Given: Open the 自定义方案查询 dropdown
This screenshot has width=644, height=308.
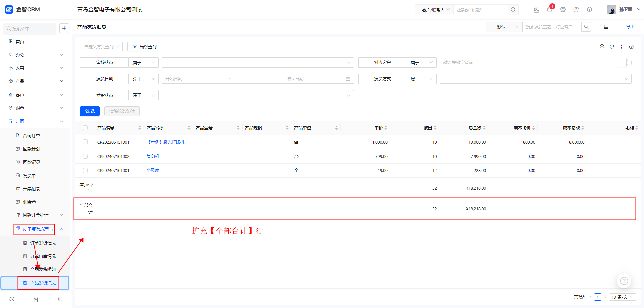Looking at the screenshot, I should coord(101,47).
